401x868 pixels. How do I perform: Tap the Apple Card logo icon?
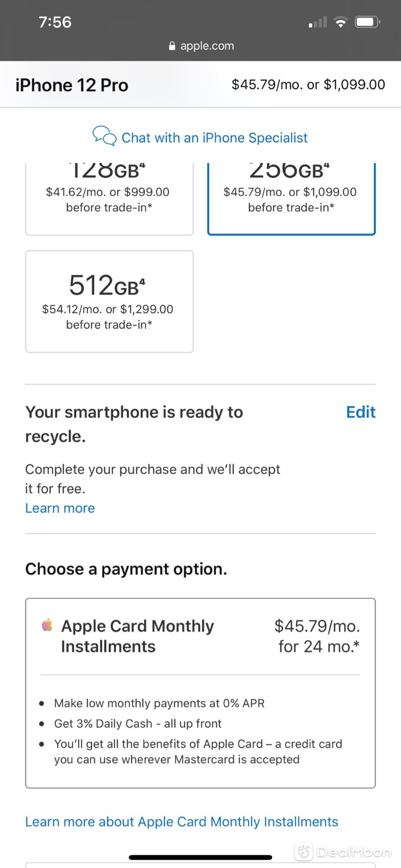click(x=47, y=625)
